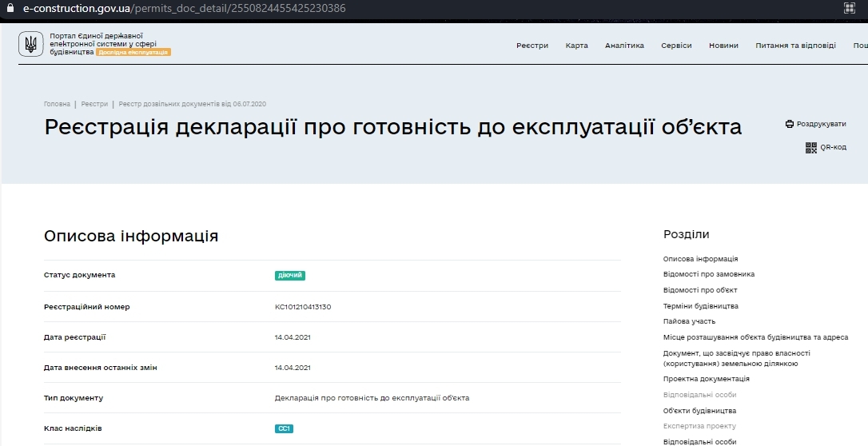Image resolution: width=868 pixels, height=446 pixels.
Task: Click the Тип документу label
Action: (74, 398)
